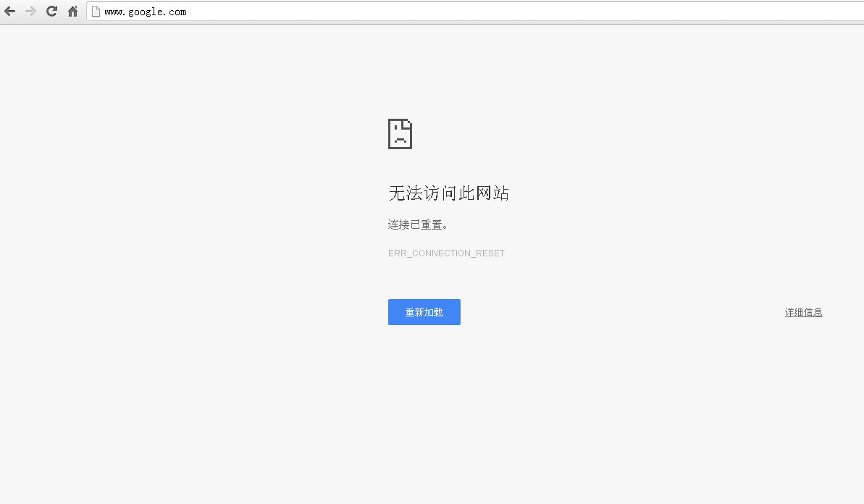Open the home page via house icon
The image size is (864, 504).
(x=72, y=12)
